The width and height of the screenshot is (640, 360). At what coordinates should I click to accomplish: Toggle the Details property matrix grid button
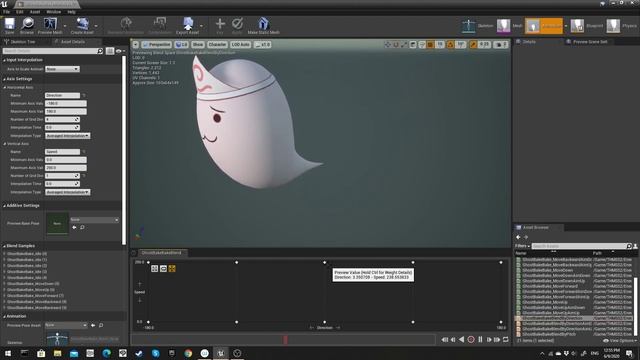pos(110,51)
